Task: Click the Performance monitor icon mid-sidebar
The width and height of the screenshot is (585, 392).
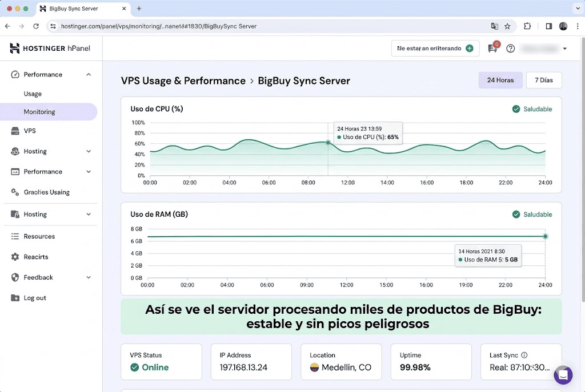Action: coord(15,172)
